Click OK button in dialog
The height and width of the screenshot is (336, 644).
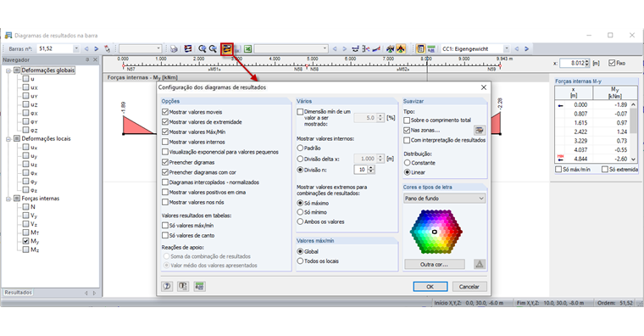(x=430, y=287)
